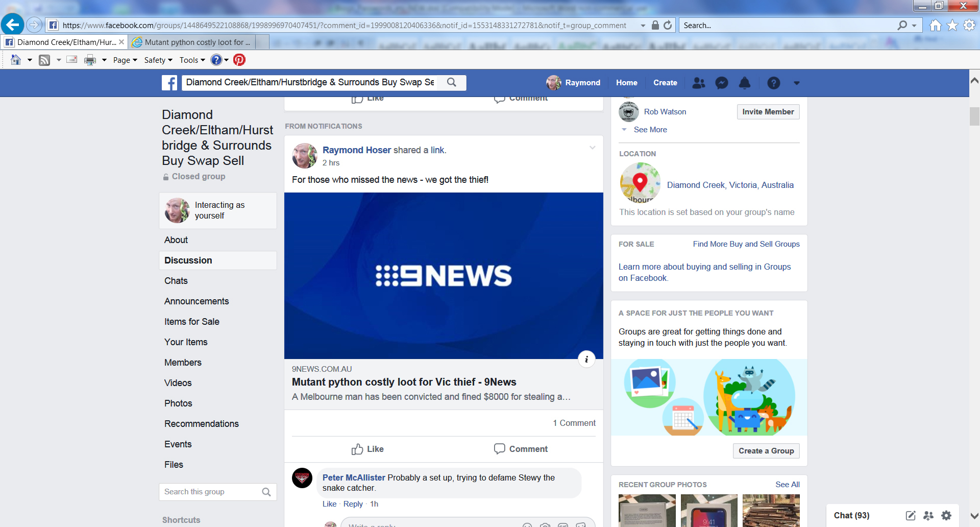Viewport: 980px width, 527px height.
Task: Expand the Facebook account dropdown arrow
Action: point(797,83)
